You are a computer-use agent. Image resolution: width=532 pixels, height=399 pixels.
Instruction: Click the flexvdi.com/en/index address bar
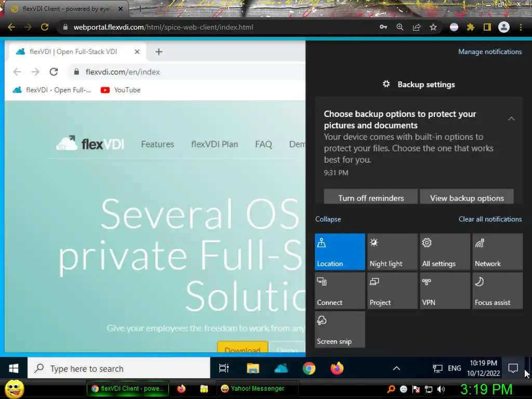(x=187, y=72)
